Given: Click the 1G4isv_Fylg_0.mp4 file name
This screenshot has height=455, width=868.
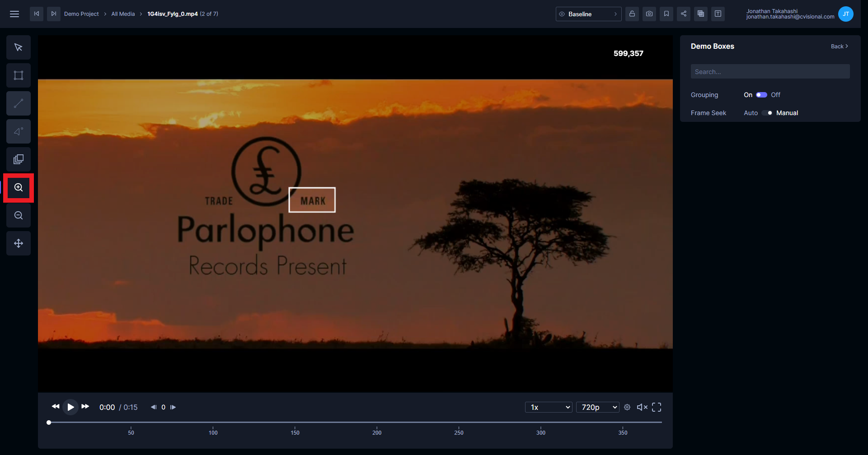Looking at the screenshot, I should [173, 14].
